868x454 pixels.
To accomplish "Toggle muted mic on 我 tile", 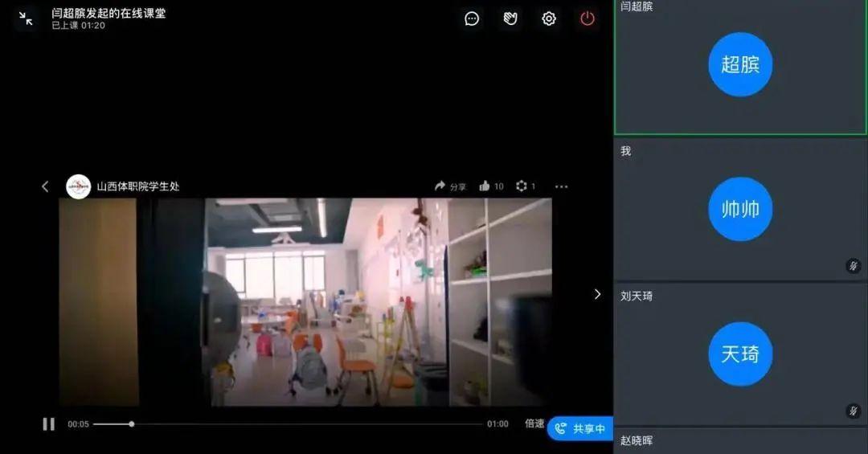I will tap(854, 266).
